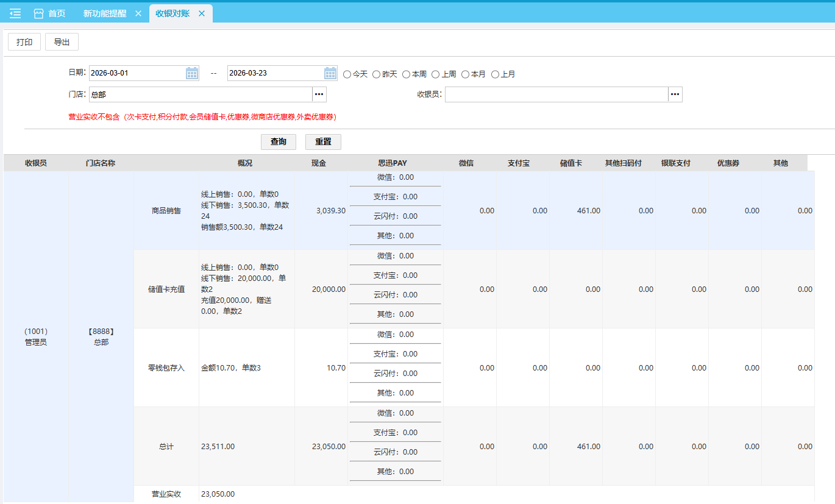
Task: Focus the 收银员 input field
Action: (x=556, y=94)
